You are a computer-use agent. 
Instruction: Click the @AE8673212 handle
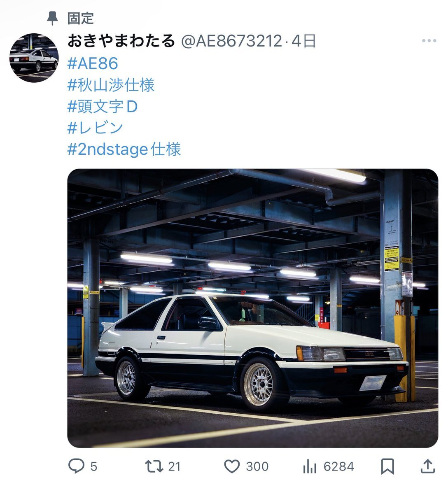coord(231,41)
